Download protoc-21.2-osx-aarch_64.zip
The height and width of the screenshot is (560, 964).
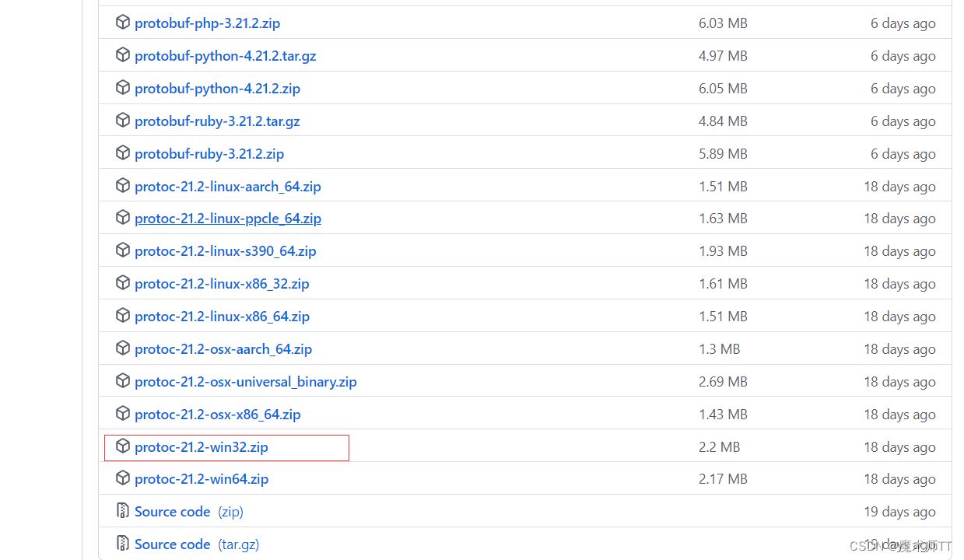point(223,349)
